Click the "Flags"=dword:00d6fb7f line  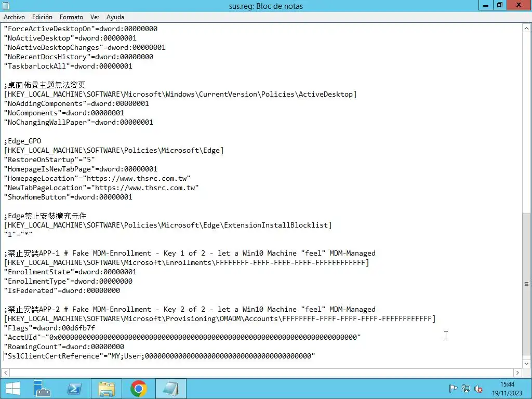(49, 328)
